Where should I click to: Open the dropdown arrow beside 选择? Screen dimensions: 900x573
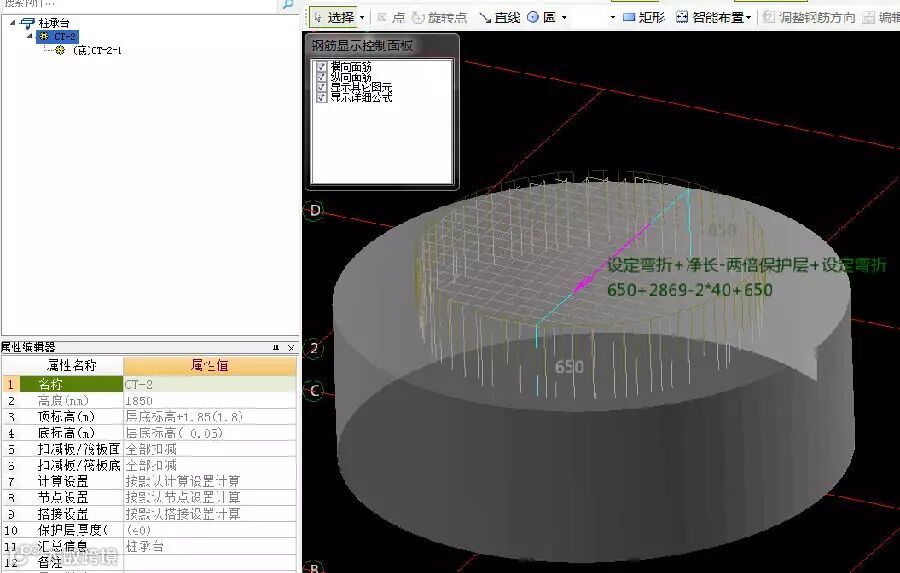[362, 18]
